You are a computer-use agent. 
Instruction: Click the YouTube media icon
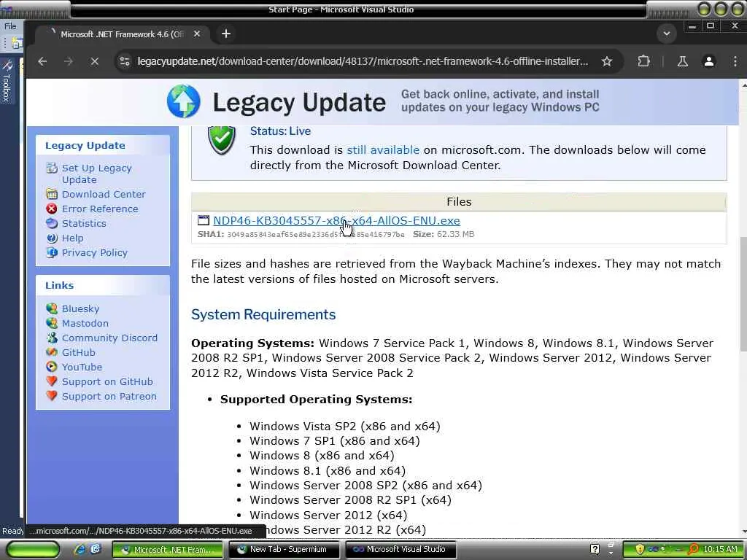pos(52,367)
